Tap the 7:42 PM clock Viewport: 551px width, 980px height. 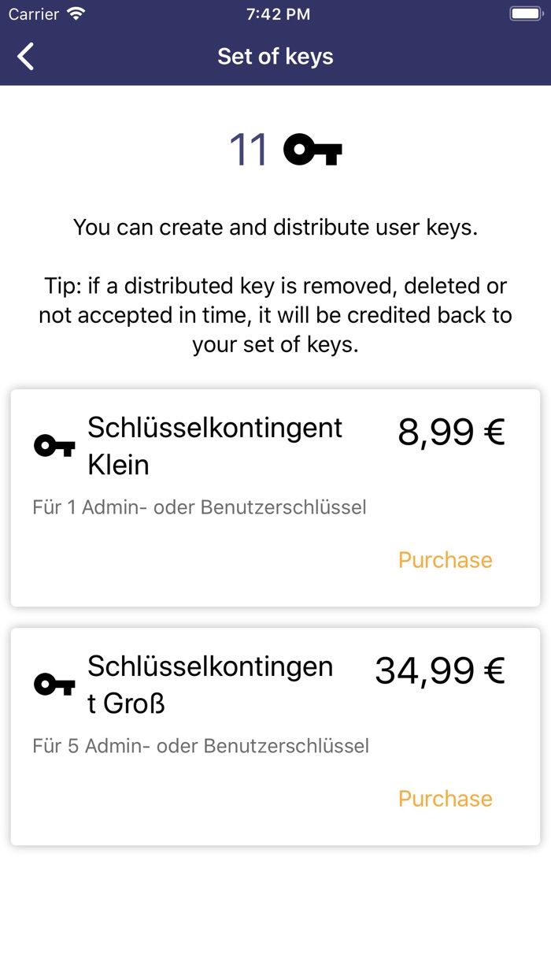click(278, 14)
